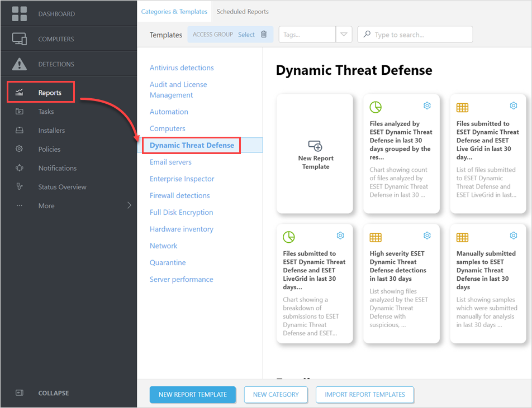The width and height of the screenshot is (532, 408).
Task: Open the New Report Template card
Action: (x=315, y=154)
